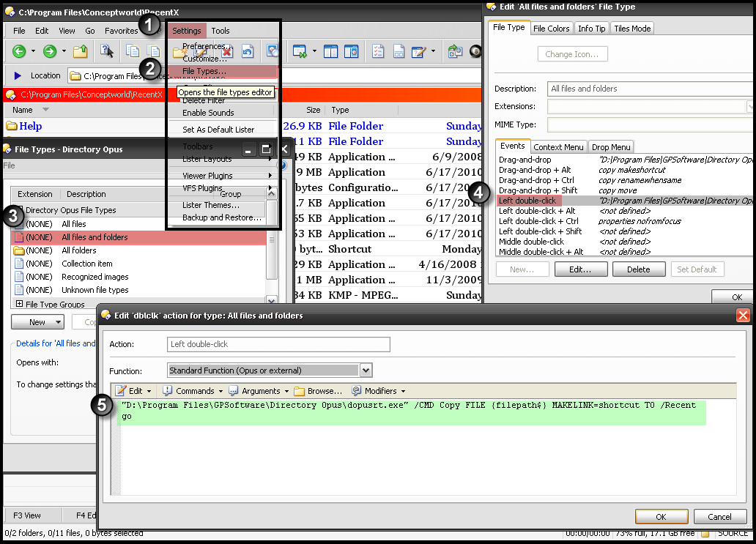The width and height of the screenshot is (756, 544).
Task: Click Cancel in the Edit dblclk action dialog
Action: 719,516
